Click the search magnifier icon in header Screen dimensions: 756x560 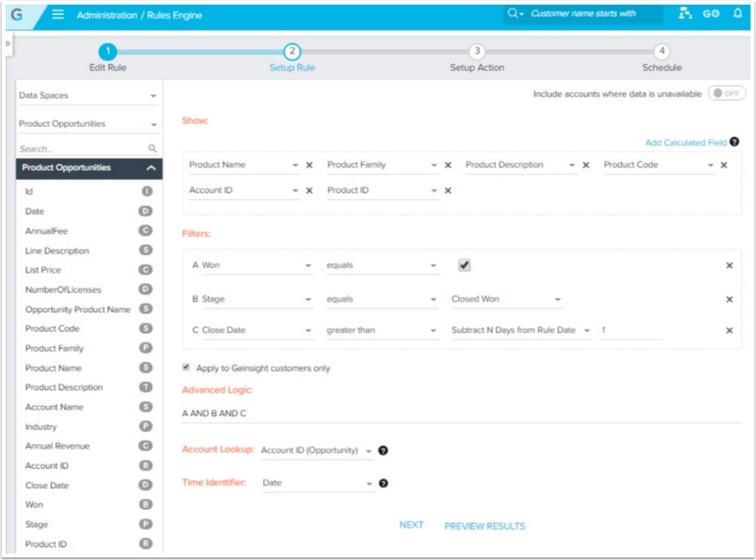513,13
